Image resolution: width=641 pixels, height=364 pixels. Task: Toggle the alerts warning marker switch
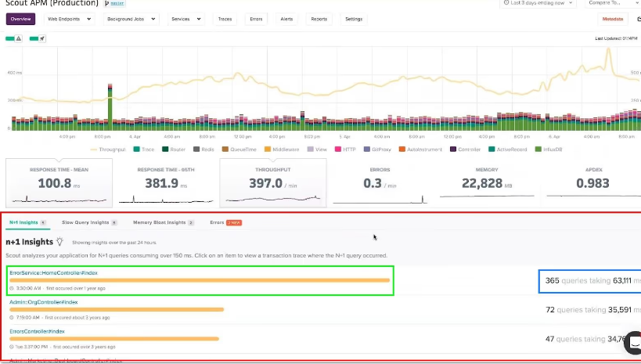(14, 38)
